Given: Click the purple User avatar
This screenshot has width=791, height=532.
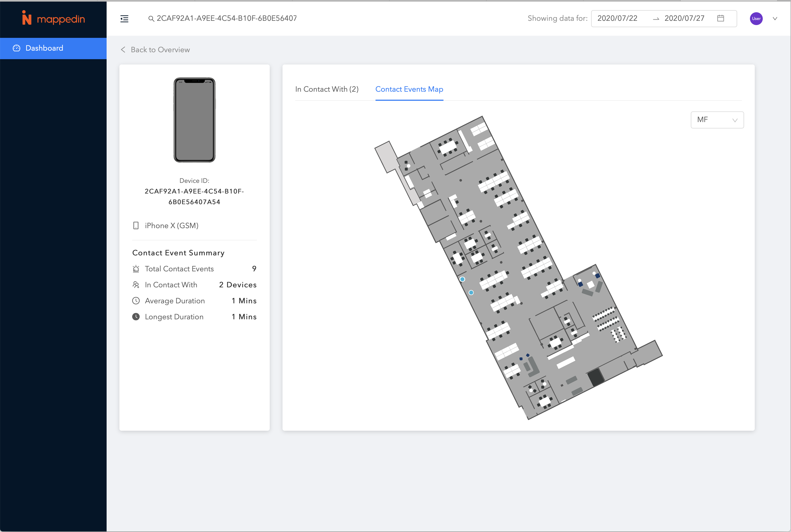Looking at the screenshot, I should (x=756, y=19).
